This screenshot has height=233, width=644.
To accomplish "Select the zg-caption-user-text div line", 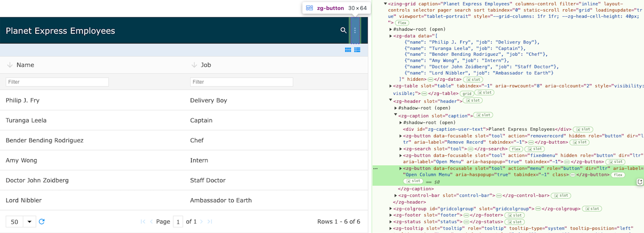I will [x=487, y=129].
